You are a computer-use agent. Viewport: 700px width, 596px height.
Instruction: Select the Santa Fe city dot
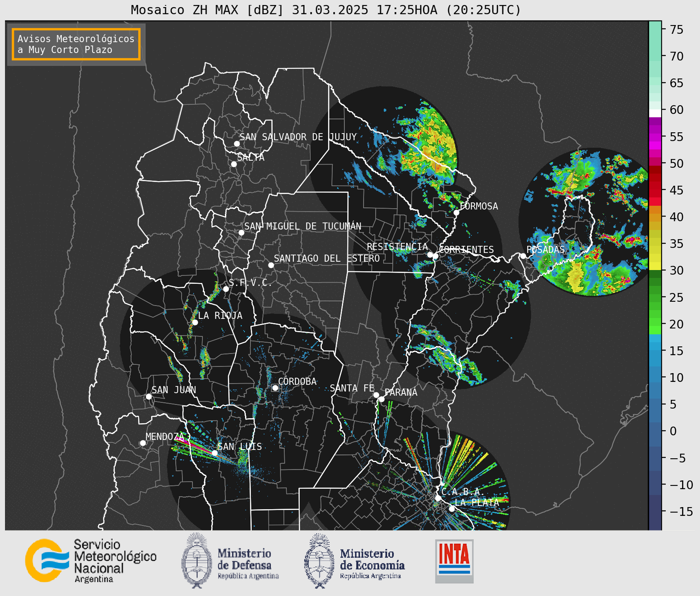pyautogui.click(x=376, y=395)
